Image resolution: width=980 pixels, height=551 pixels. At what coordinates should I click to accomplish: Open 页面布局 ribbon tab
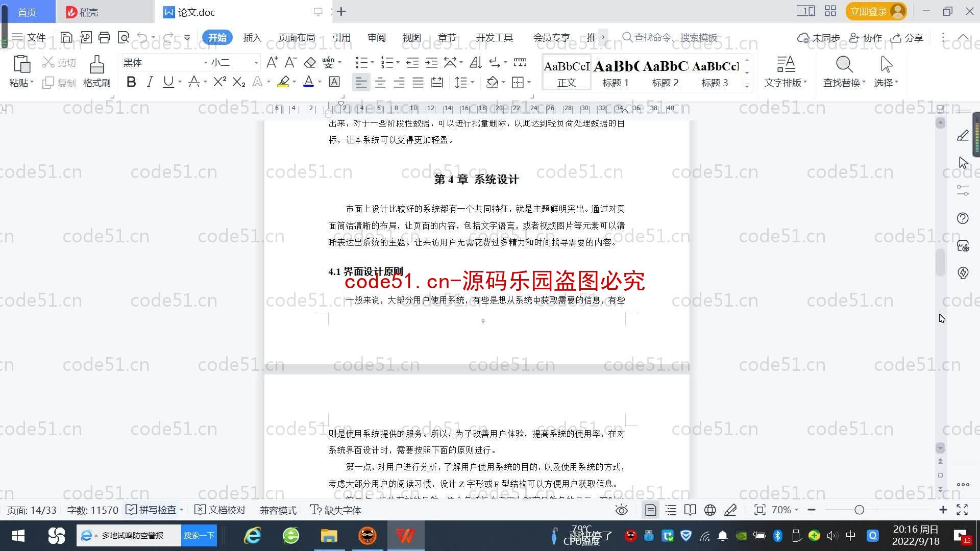click(296, 38)
